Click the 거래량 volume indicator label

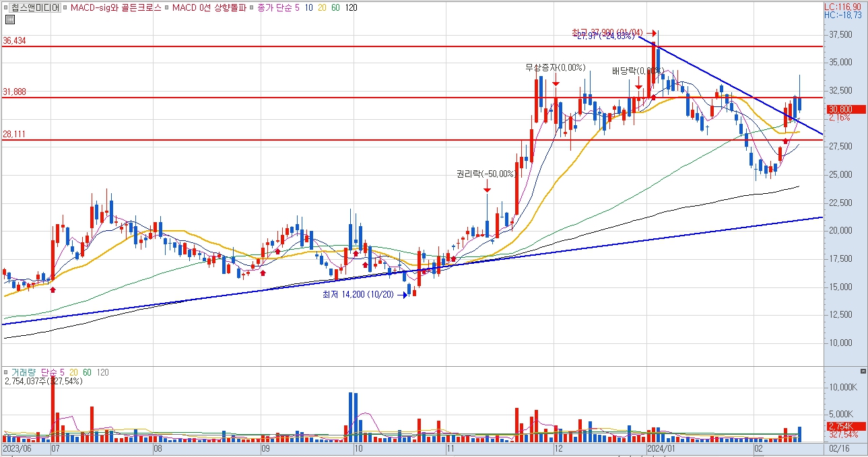[x=24, y=372]
